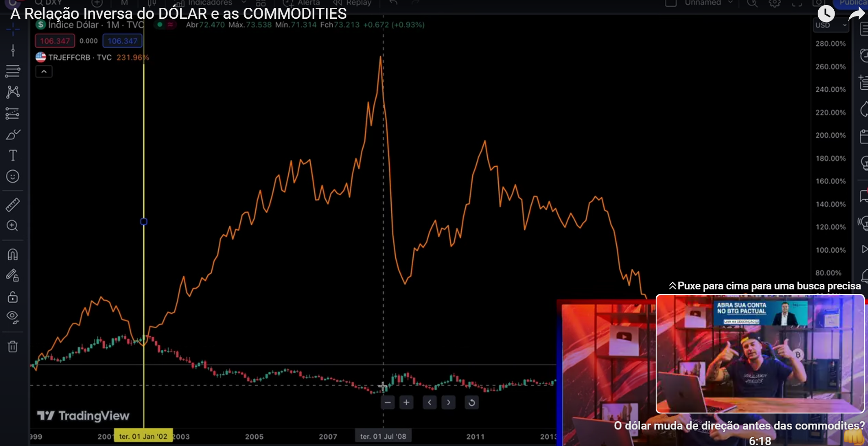
Task: Open the brush drawing tool
Action: pyautogui.click(x=13, y=135)
